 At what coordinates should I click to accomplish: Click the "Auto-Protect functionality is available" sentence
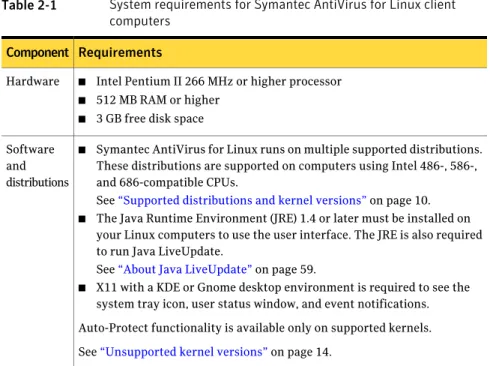[x=255, y=328]
